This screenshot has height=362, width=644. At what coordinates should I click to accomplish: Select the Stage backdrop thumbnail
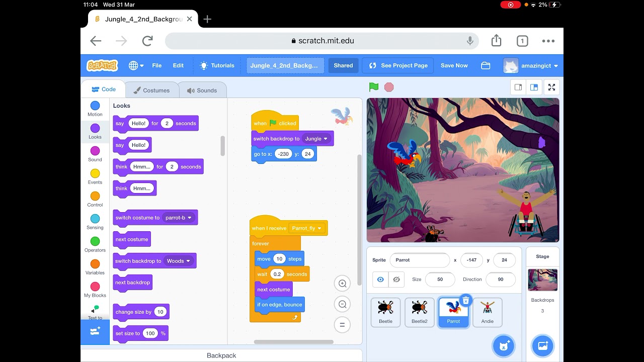(542, 280)
